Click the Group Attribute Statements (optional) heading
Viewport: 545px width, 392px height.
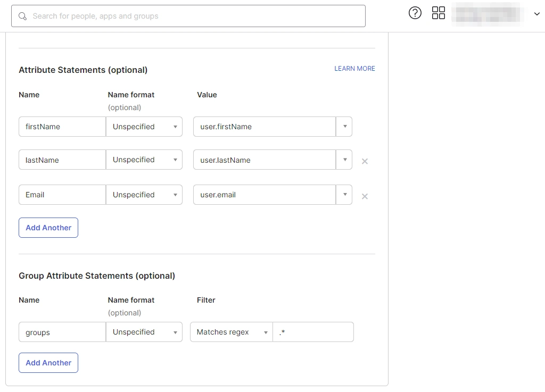[x=97, y=276]
